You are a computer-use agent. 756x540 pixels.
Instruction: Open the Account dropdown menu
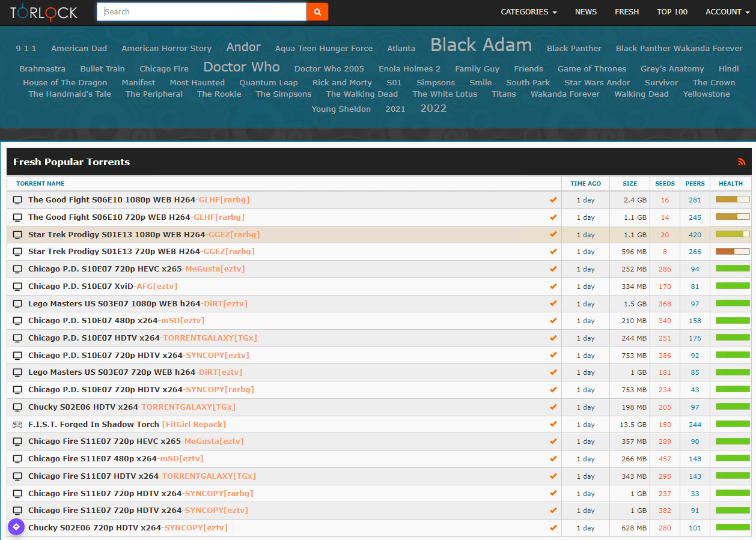coord(727,11)
